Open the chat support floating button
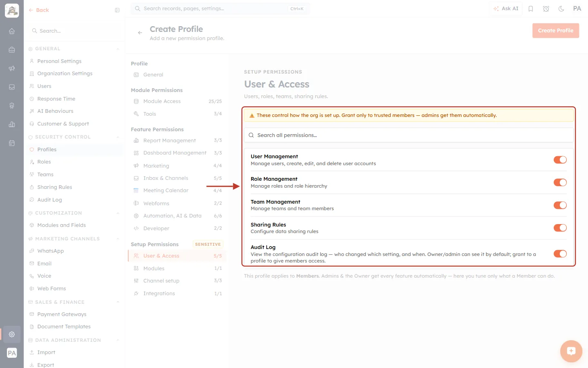This screenshot has width=588, height=368. pos(571,351)
